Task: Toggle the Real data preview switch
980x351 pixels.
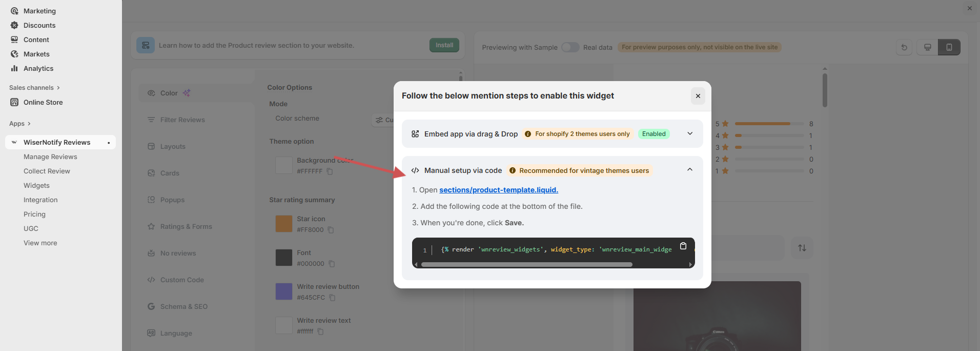Action: 570,47
